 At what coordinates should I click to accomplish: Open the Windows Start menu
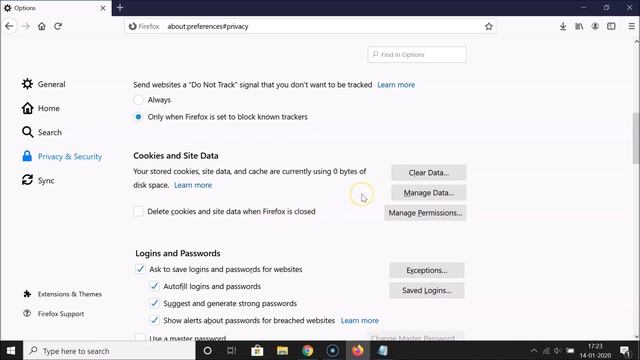pos(11,351)
